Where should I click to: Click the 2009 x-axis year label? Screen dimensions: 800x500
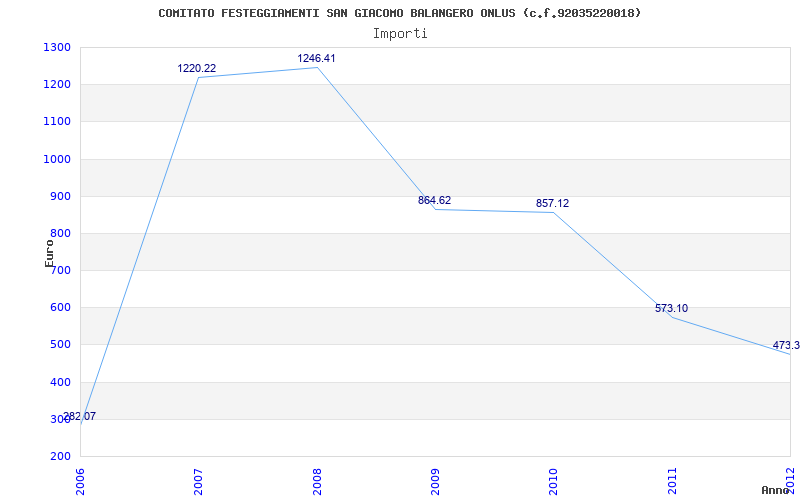tap(435, 481)
